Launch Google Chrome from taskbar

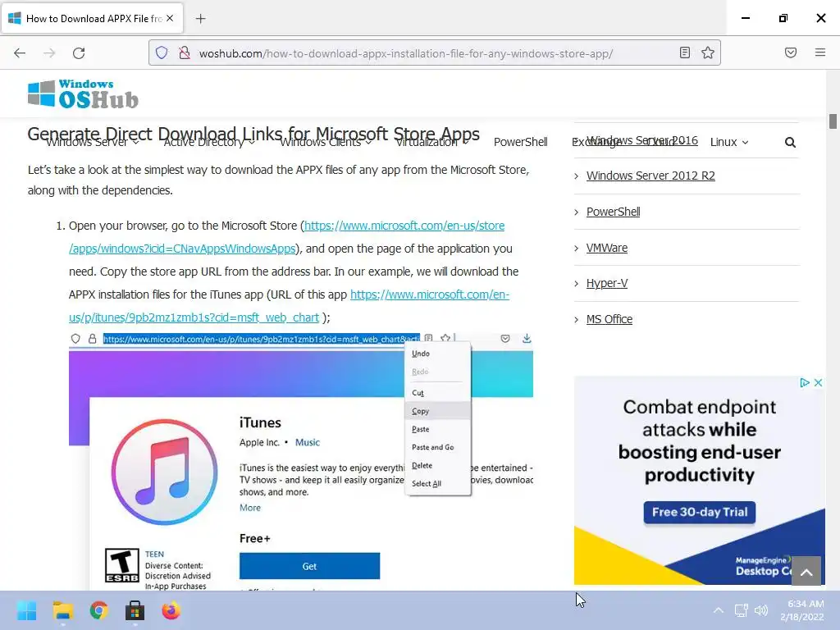point(99,610)
